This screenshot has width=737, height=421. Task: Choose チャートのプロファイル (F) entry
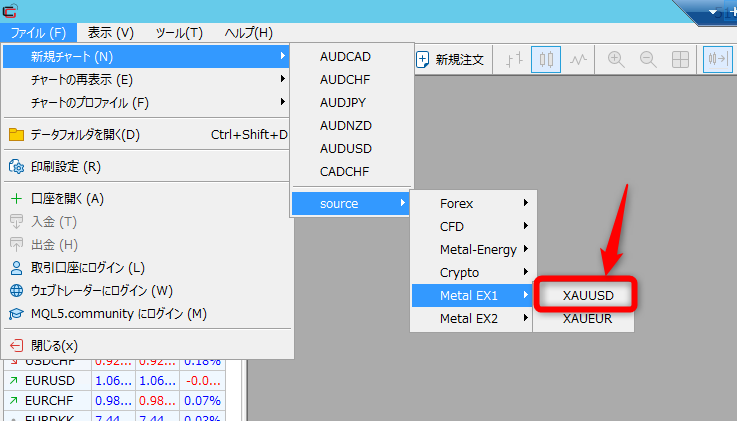(x=146, y=103)
